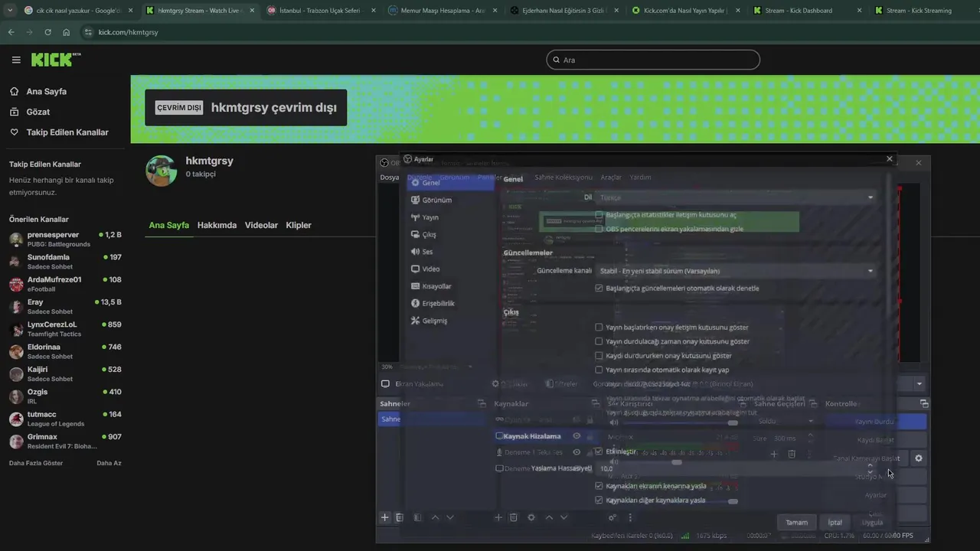This screenshot has height=551, width=980.
Task: Check OBS pencerelerini ekran yakalamasından gizle
Action: [x=599, y=229]
